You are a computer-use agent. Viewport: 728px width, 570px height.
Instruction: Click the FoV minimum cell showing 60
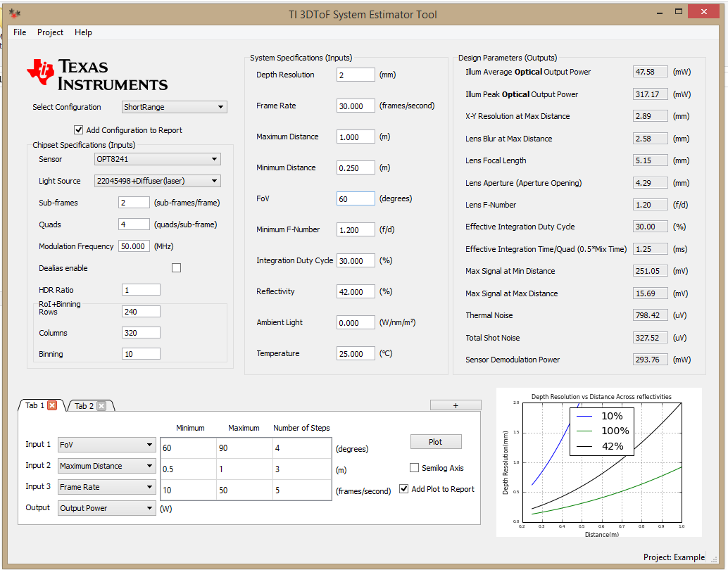[x=189, y=448]
